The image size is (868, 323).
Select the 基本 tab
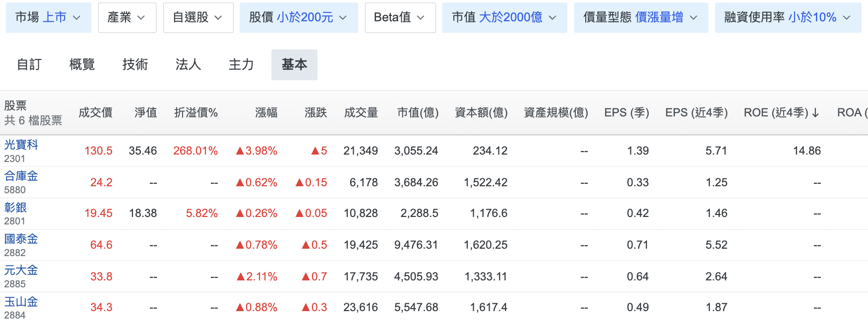point(294,64)
